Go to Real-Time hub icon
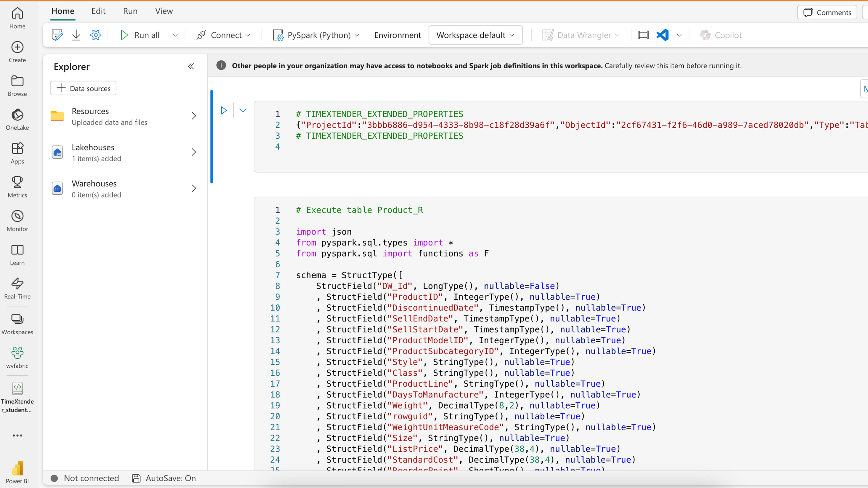The height and width of the screenshot is (488, 868). click(x=17, y=288)
